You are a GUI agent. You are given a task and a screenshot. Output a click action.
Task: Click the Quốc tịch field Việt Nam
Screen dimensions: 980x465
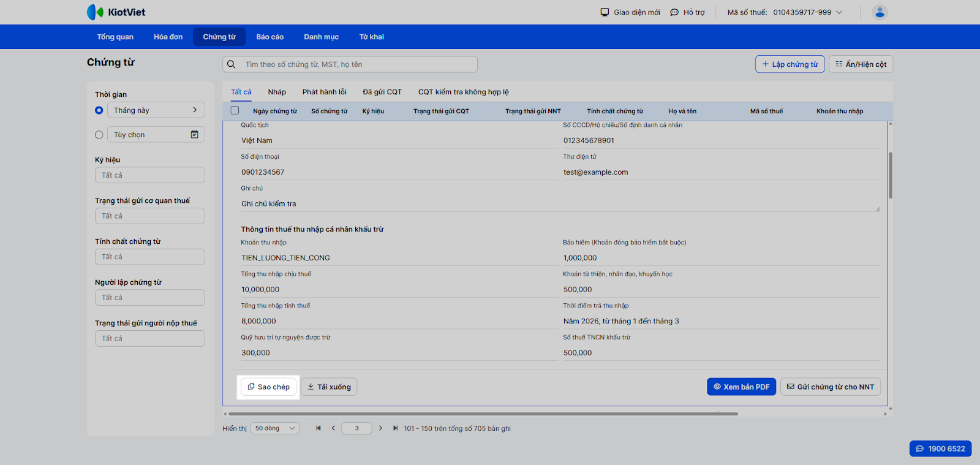click(x=399, y=140)
